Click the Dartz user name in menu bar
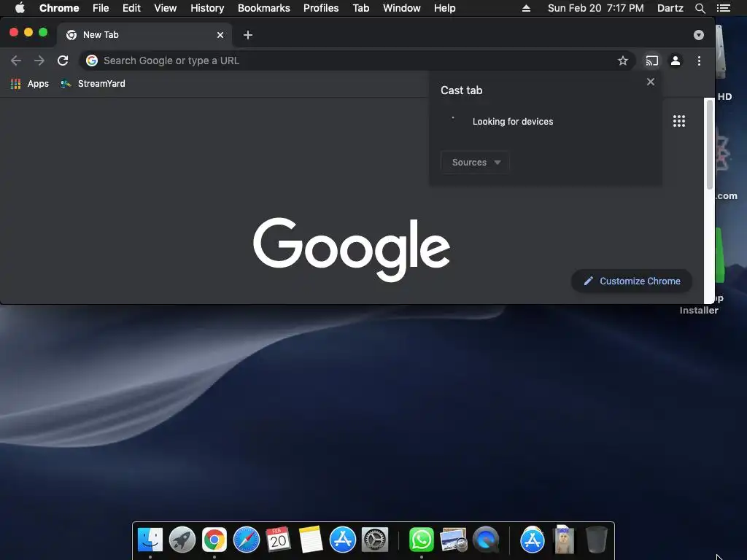 (670, 8)
